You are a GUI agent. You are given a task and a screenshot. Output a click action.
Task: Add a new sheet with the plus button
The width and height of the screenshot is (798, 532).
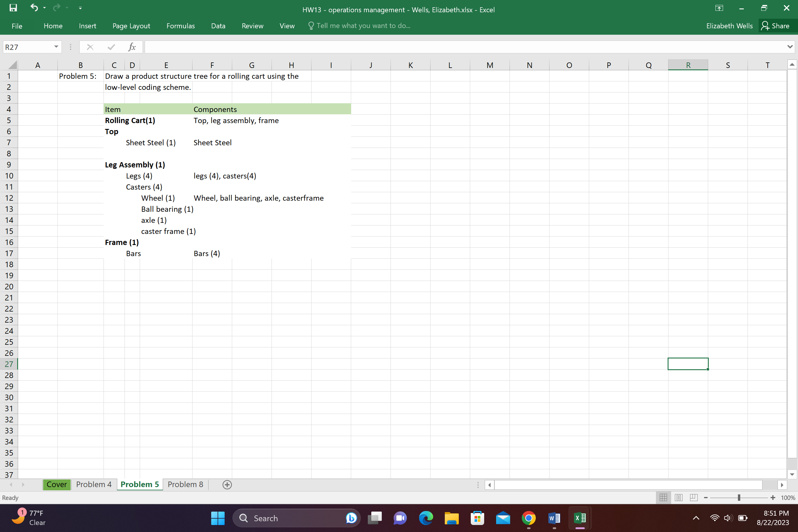point(227,484)
